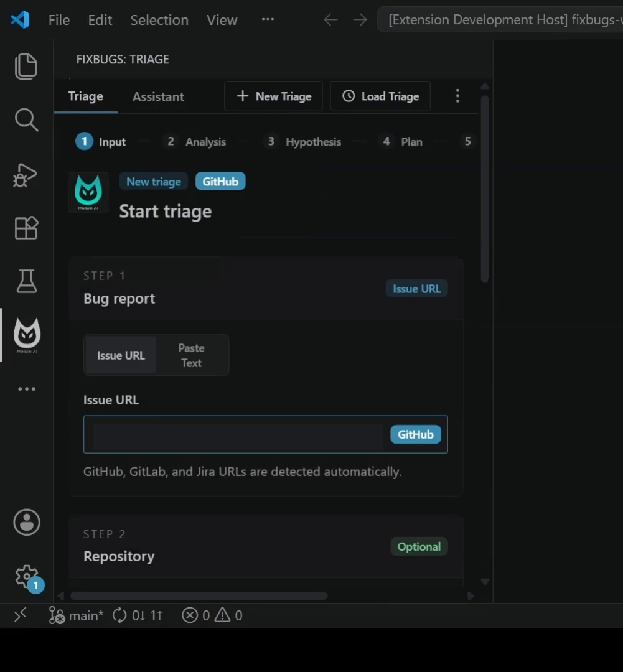Open Run and Debug view
Screen dimensions: 623x672
coord(26,175)
